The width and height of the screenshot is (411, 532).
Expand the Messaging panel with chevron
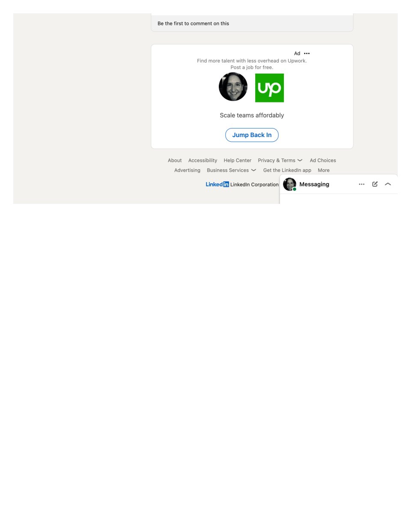(388, 184)
